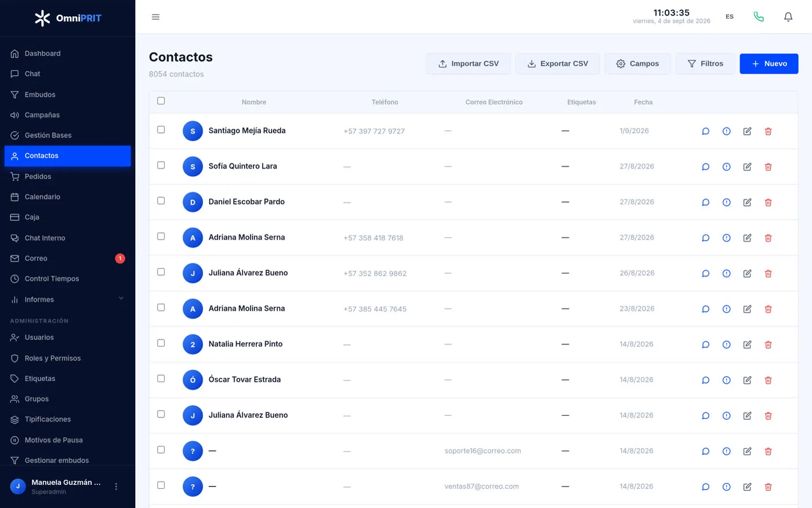This screenshot has width=812, height=508.
Task: Open Control Tiempos in the sidebar
Action: (67, 279)
